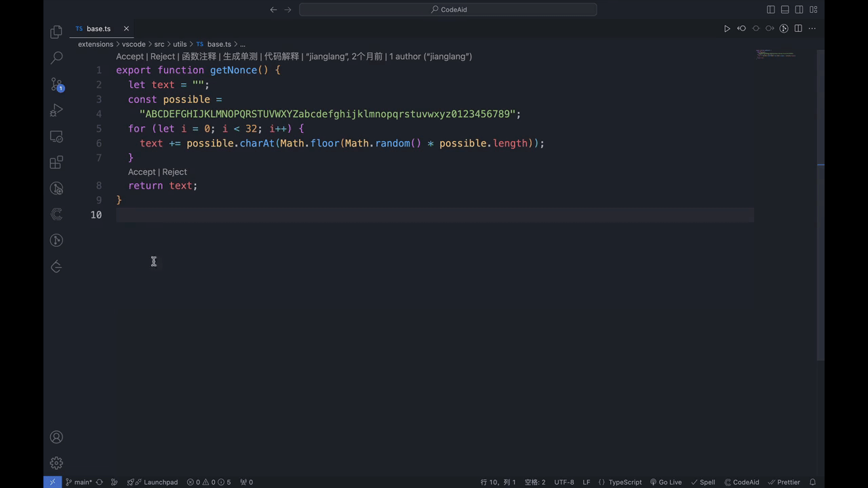
Task: Go back with the left arrow
Action: point(273,9)
